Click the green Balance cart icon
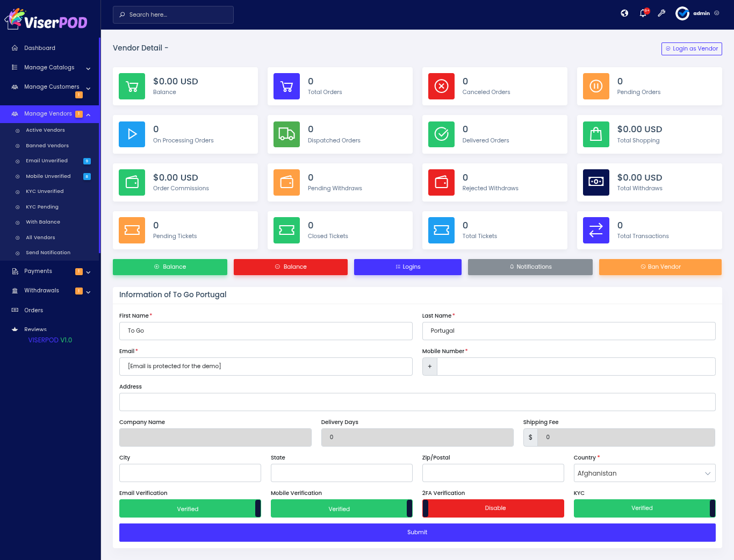This screenshot has height=560, width=734. tap(132, 87)
